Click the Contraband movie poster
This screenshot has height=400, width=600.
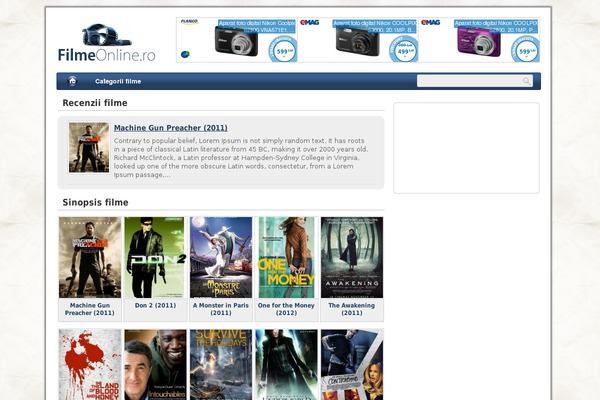[x=352, y=364]
